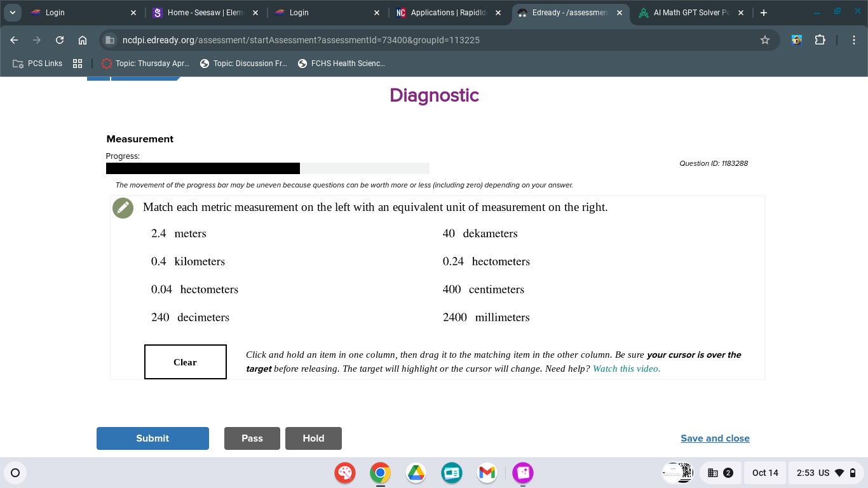Open Google Drive from the shelf

click(x=416, y=473)
